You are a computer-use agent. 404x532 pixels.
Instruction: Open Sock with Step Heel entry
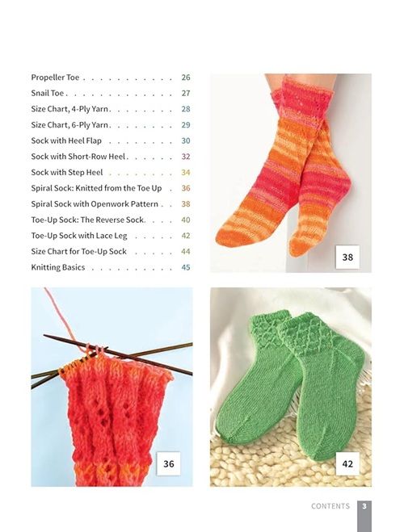(111, 173)
